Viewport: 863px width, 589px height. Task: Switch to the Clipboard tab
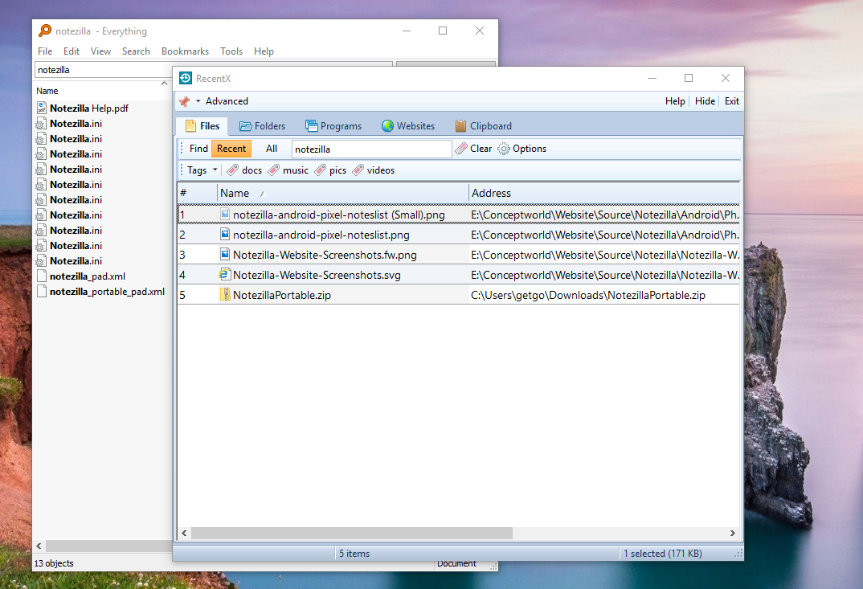pyautogui.click(x=483, y=126)
